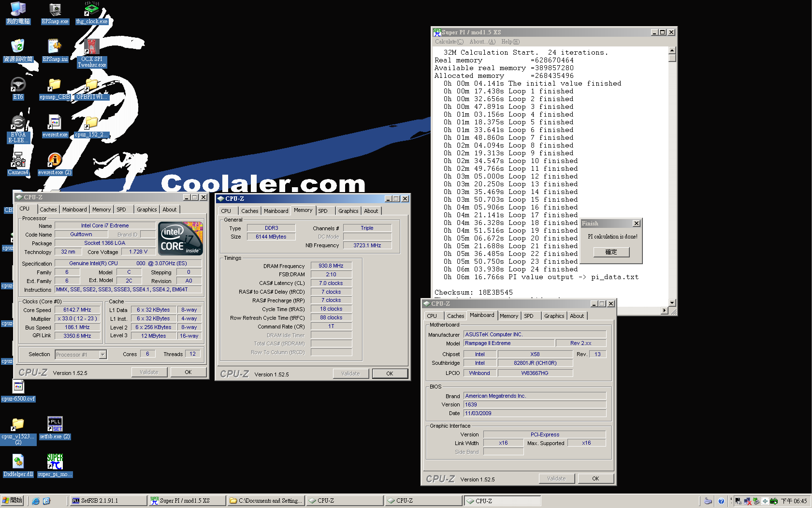Launch thg_clock.exe desktop shortcut

(92, 13)
